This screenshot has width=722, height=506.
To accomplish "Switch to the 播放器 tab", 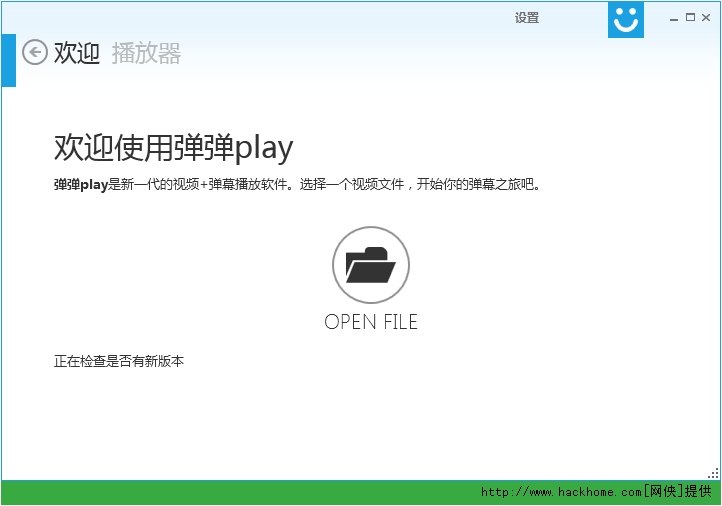I will 146,53.
